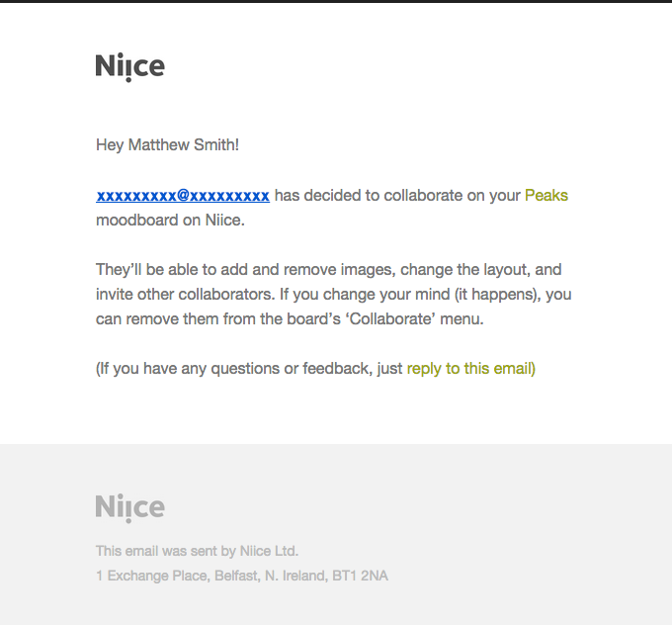Click the "(it happens)" parenthetical text

point(499,295)
